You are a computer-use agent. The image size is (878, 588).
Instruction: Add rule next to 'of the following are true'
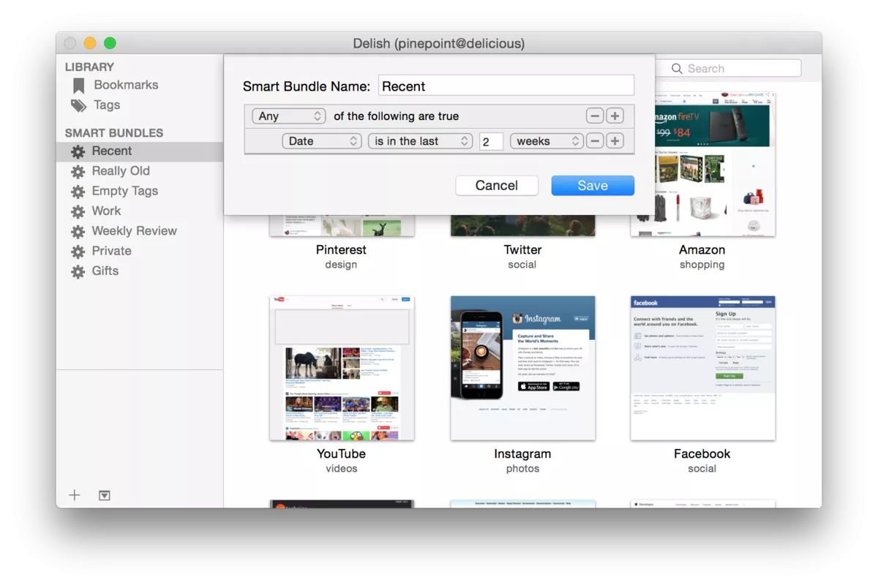pos(615,116)
